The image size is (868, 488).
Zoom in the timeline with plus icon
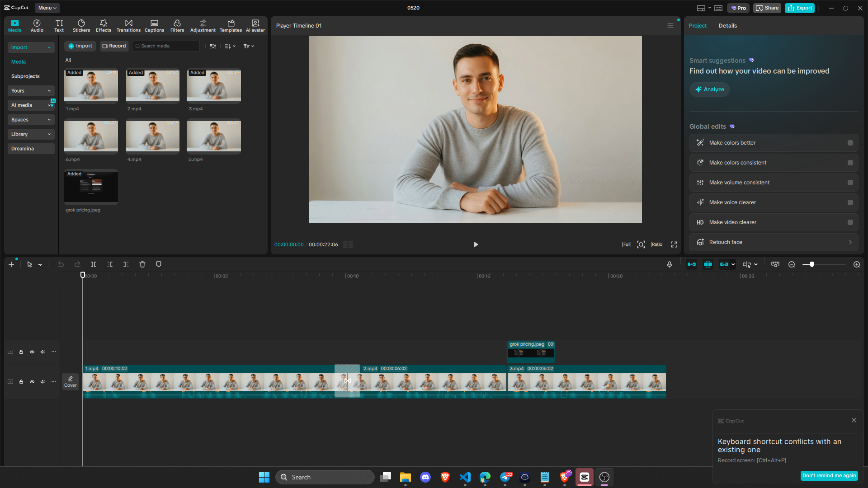[x=857, y=264]
